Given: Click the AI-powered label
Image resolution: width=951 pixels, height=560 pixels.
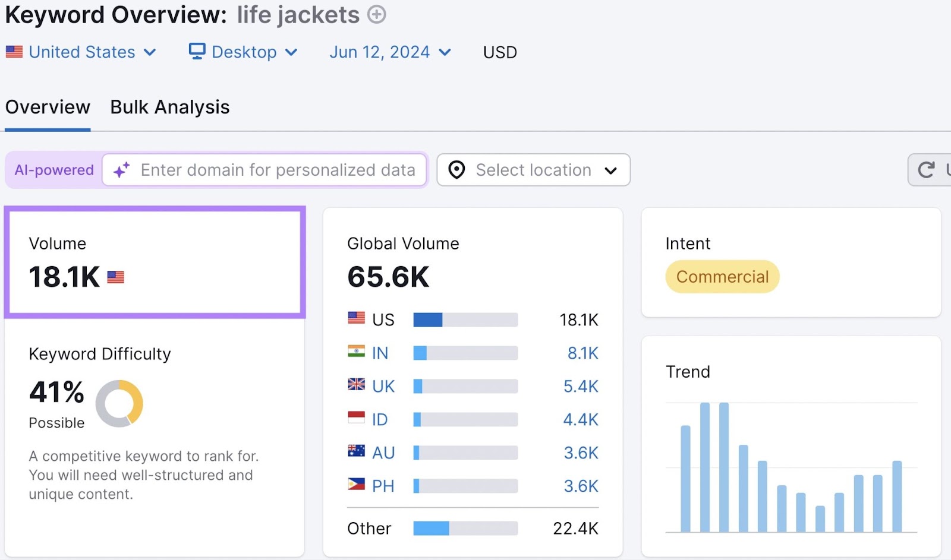Looking at the screenshot, I should pos(54,170).
